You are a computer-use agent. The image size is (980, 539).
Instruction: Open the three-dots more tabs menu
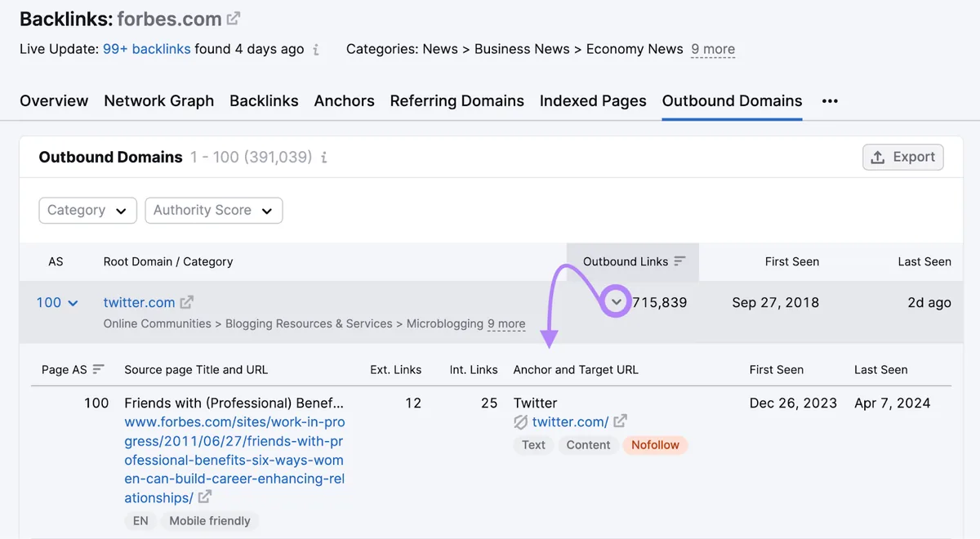[830, 101]
